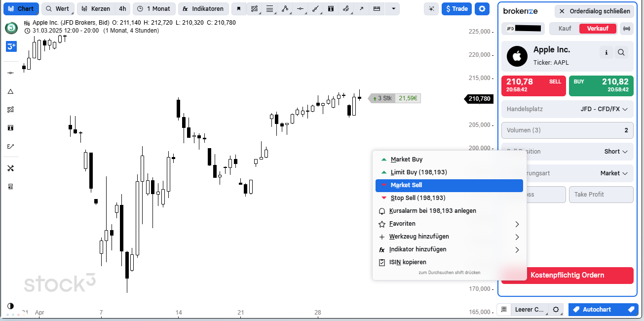This screenshot has width=644, height=321.
Task: Click the JFD account selector
Action: [x=523, y=29]
